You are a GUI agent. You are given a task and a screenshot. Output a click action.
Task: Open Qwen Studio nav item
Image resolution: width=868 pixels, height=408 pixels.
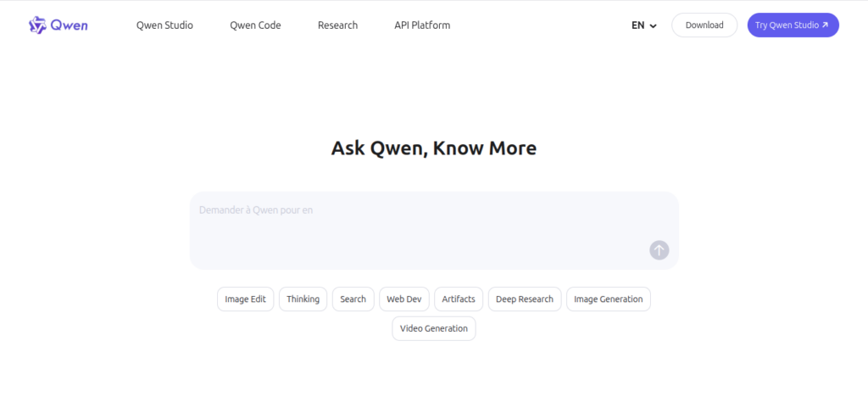point(164,25)
